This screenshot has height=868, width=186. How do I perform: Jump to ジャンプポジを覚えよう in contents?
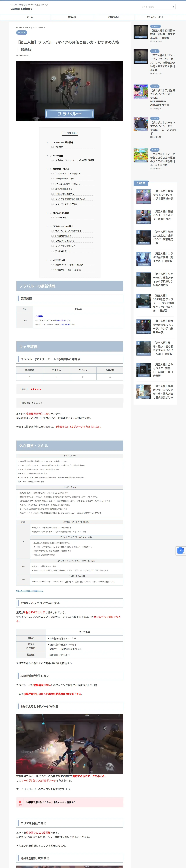(65, 246)
